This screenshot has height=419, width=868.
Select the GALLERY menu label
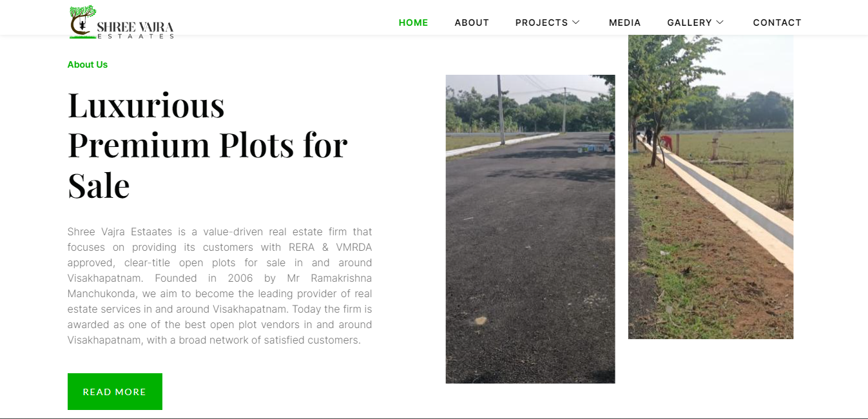point(690,23)
